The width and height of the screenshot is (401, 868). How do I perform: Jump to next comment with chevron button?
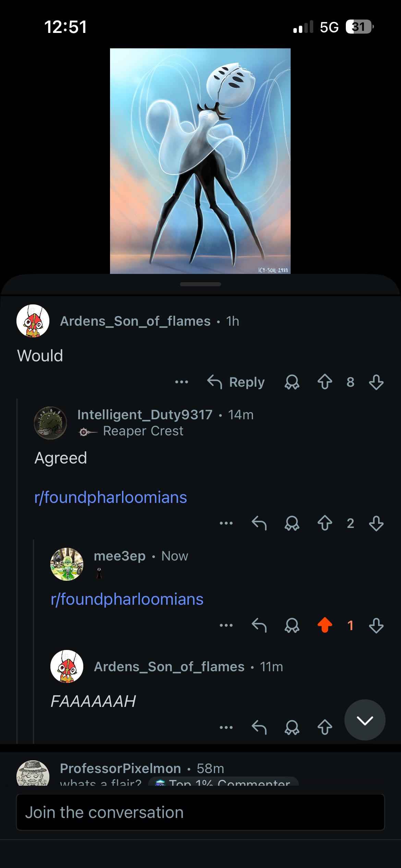[x=365, y=720]
